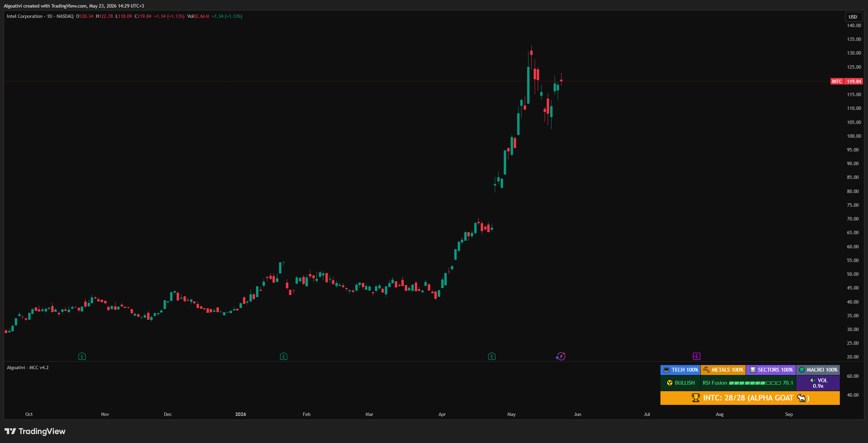Click the Sep label on the time axis
The height and width of the screenshot is (443, 868).
click(x=789, y=414)
